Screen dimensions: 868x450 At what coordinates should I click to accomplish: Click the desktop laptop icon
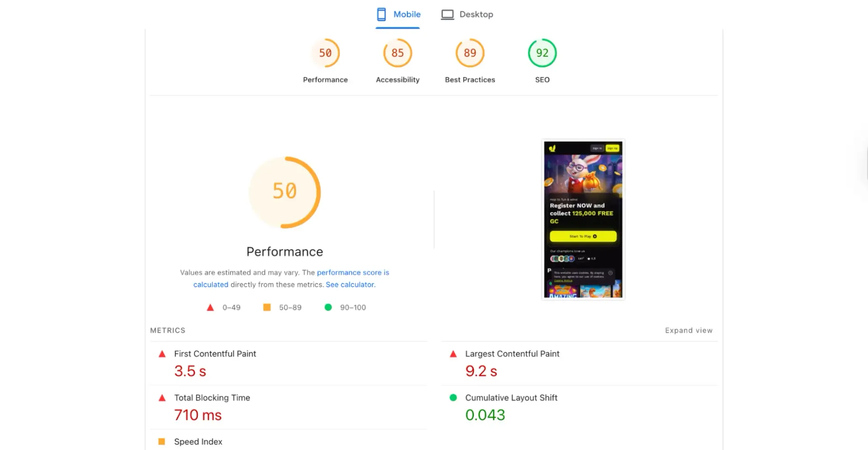coord(447,15)
